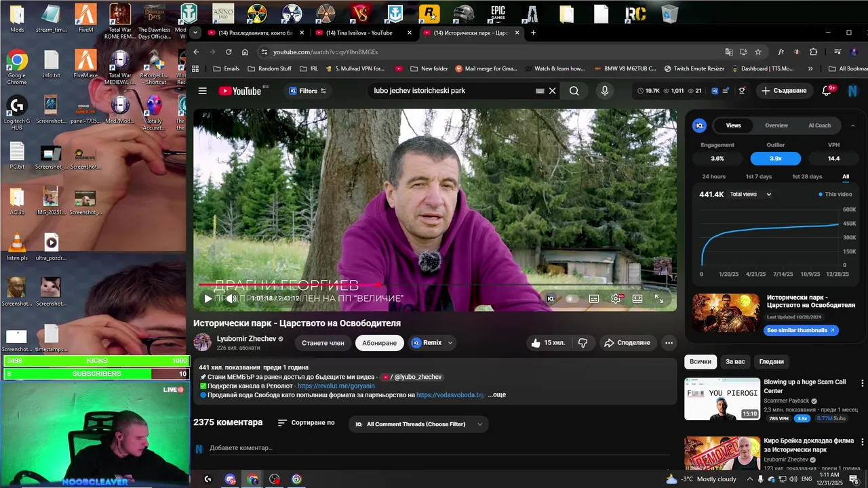868x488 pixels.
Task: Open the on-screen keyboard icon in the search box
Action: point(540,91)
